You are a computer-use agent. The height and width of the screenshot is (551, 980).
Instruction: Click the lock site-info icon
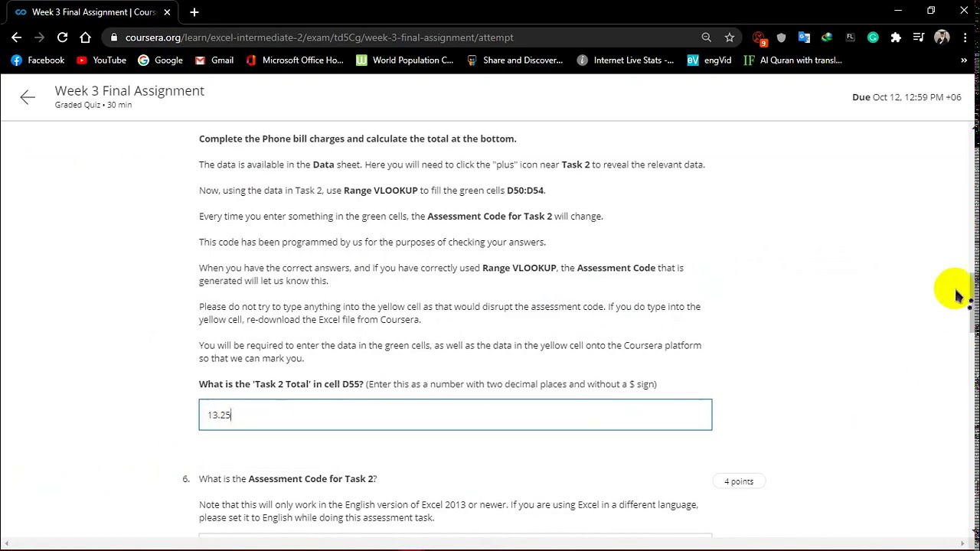113,37
